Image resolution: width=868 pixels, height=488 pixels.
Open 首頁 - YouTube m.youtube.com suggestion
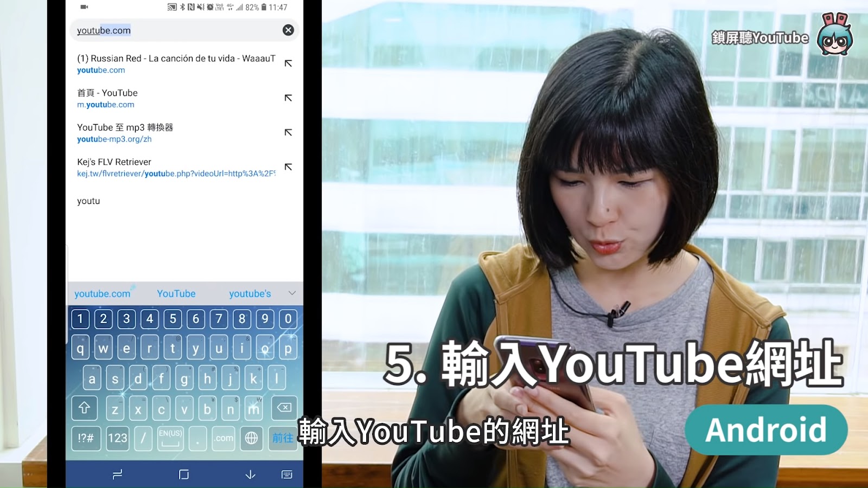(176, 98)
